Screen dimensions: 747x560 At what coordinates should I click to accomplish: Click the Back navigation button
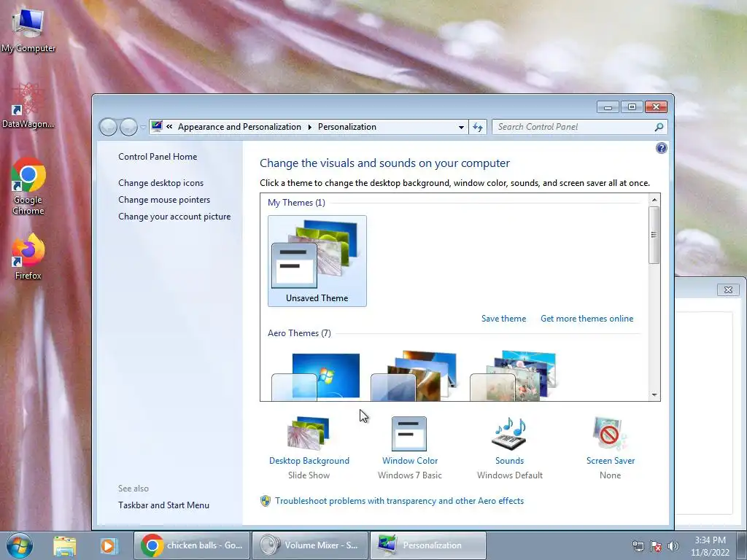pos(108,127)
